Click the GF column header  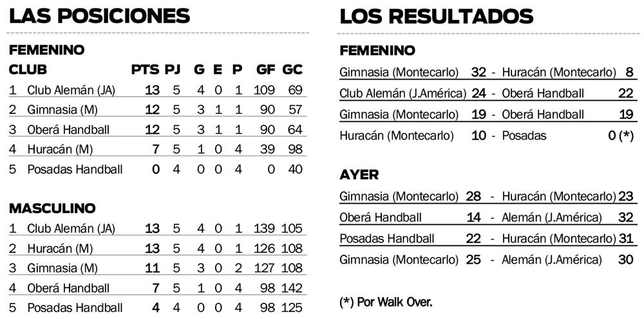tap(265, 69)
